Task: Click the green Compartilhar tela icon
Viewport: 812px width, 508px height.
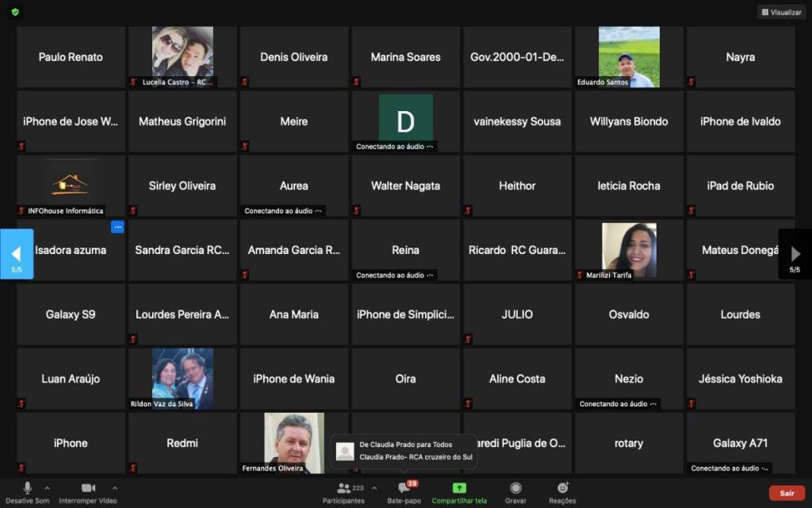Action: click(459, 487)
